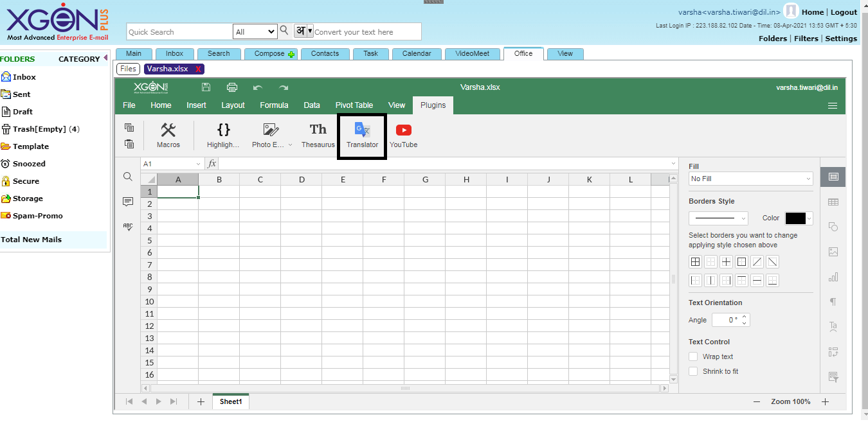Viewport: 868px width, 422px height.
Task: Launch the Photo Editor plugin
Action: coord(268,136)
